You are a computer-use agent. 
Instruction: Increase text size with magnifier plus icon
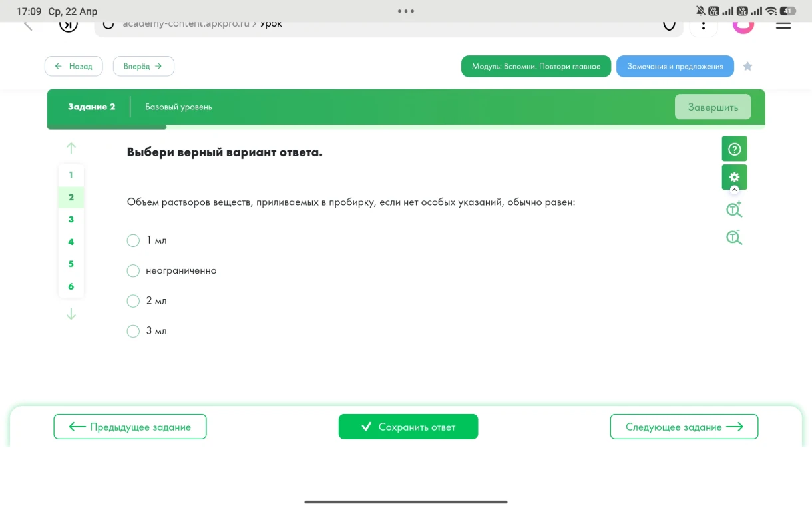tap(734, 209)
